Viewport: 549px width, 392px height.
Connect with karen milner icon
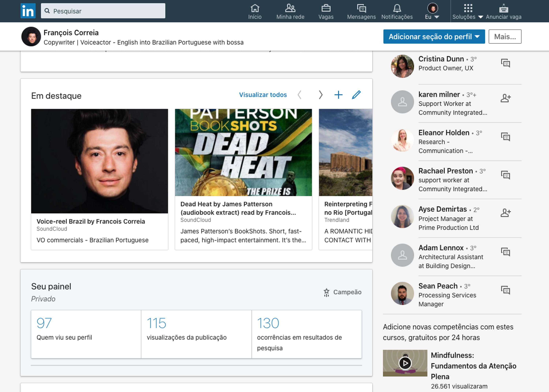[x=505, y=98]
